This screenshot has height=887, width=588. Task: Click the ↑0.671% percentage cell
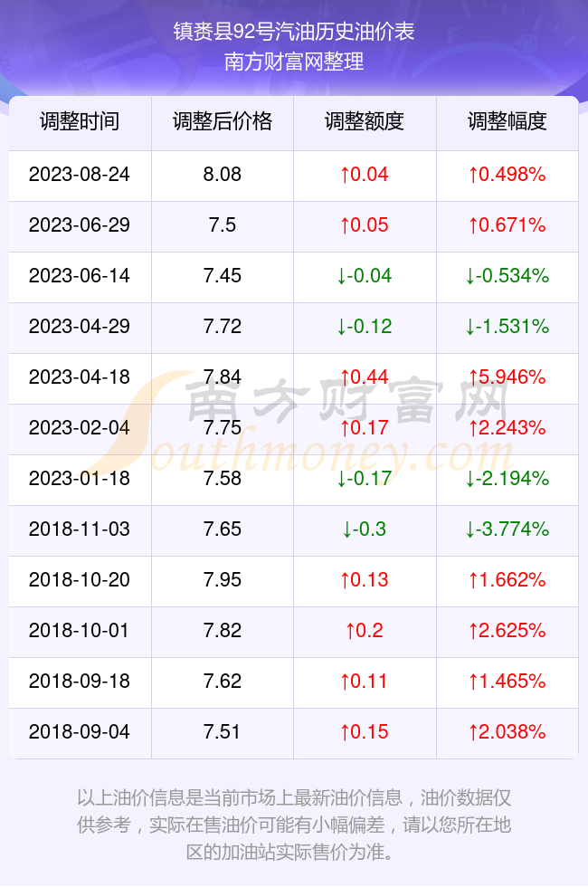tap(507, 225)
